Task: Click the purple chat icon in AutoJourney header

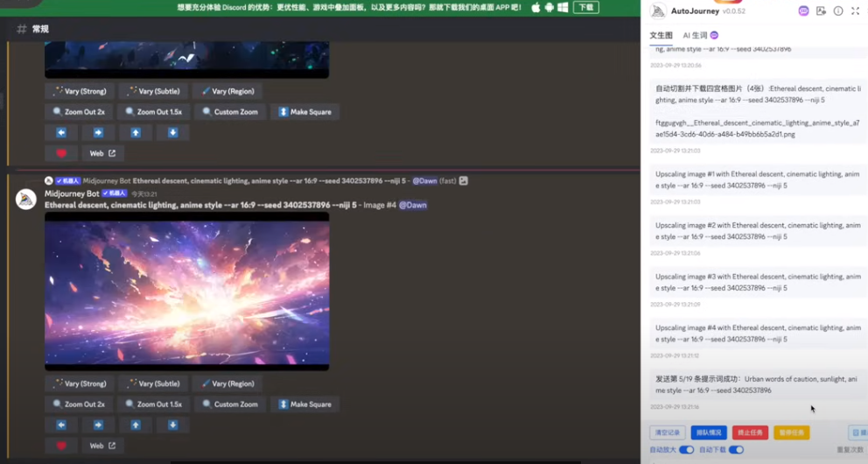Action: (x=803, y=11)
